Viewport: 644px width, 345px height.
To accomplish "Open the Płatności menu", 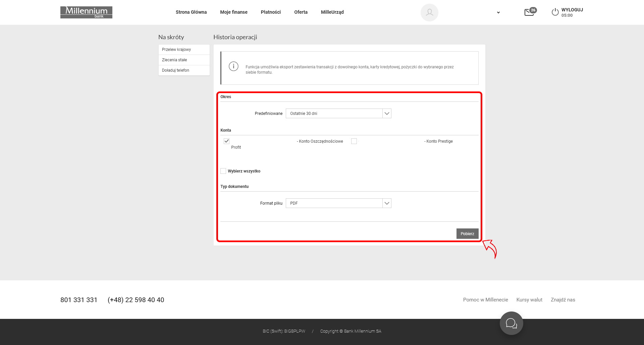I will click(271, 12).
